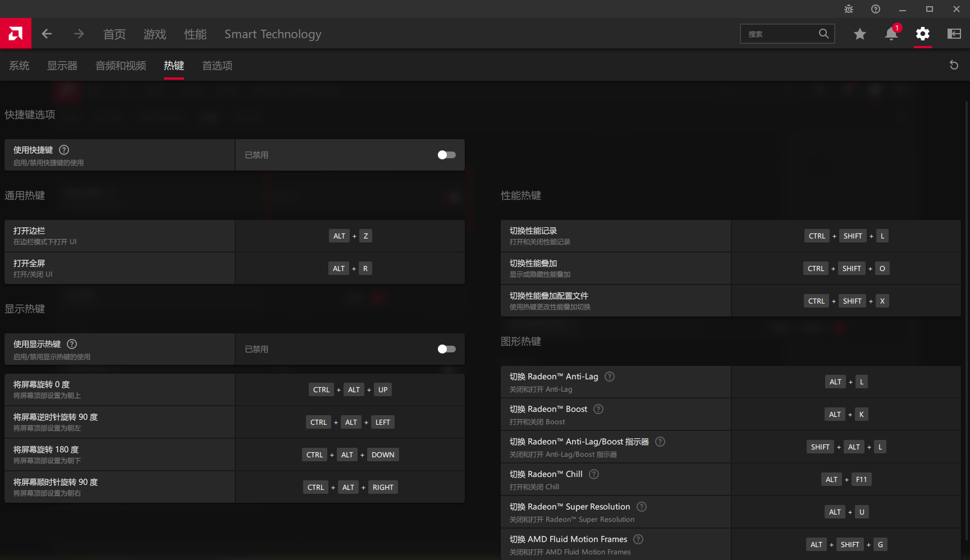The height and width of the screenshot is (560, 970).
Task: Open help icon next to 使用快捷键
Action: 64,150
